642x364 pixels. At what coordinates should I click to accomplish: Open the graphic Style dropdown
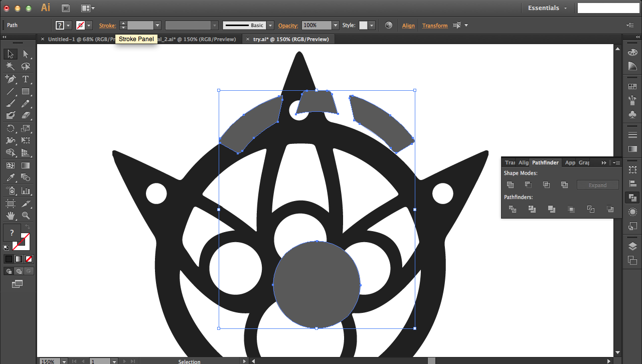click(x=371, y=25)
